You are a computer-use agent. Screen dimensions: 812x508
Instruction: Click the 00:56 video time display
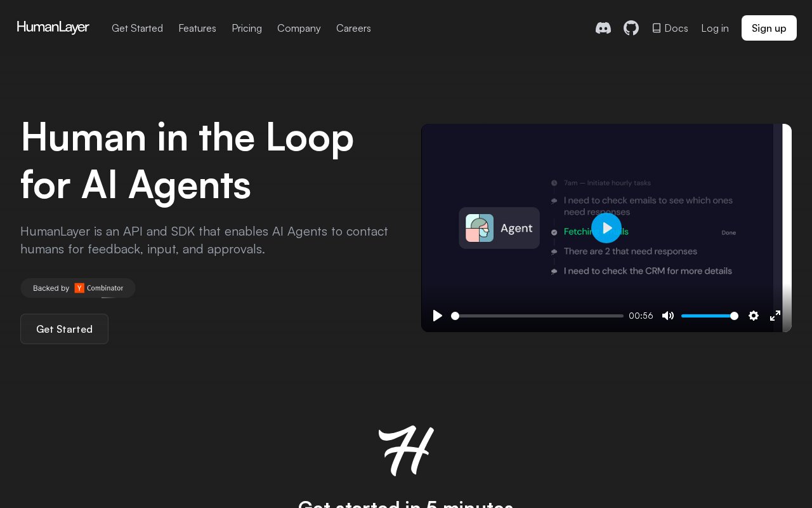tap(641, 316)
